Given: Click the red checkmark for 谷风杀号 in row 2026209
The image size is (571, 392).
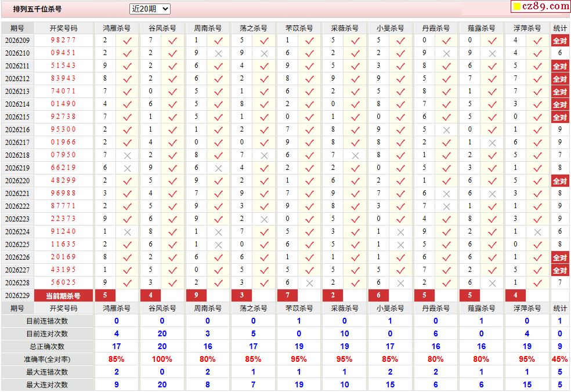Looking at the screenshot, I should [x=172, y=41].
